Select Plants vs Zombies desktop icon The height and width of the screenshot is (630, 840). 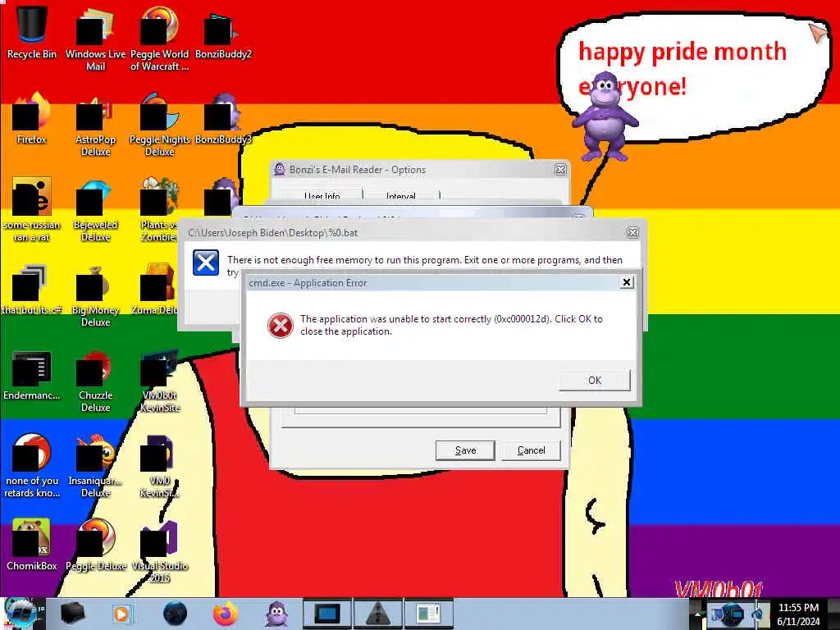(159, 210)
